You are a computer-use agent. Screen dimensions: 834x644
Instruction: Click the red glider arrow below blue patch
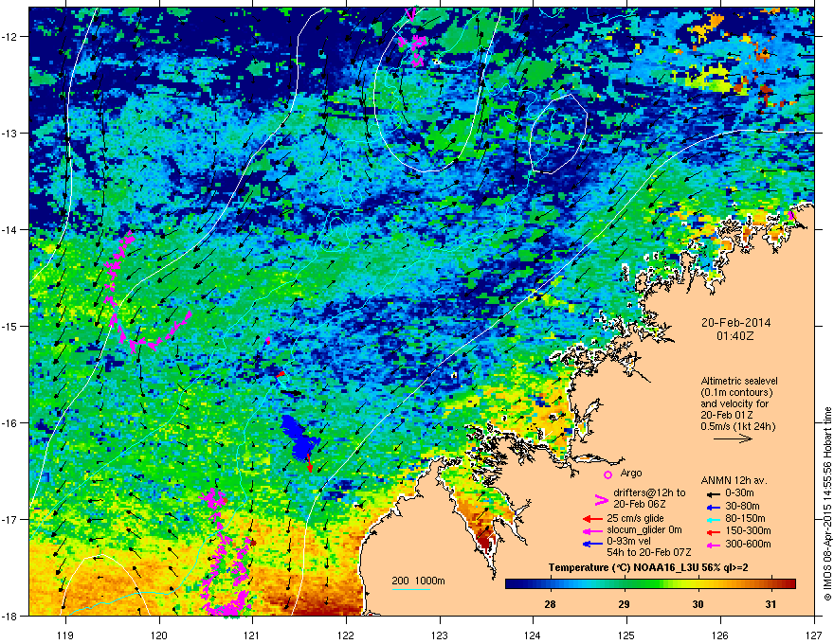coord(310,463)
